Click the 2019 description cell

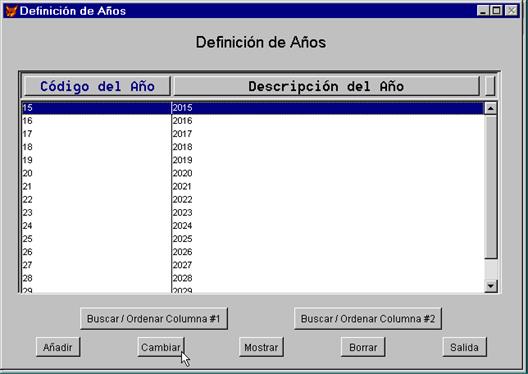(x=328, y=160)
